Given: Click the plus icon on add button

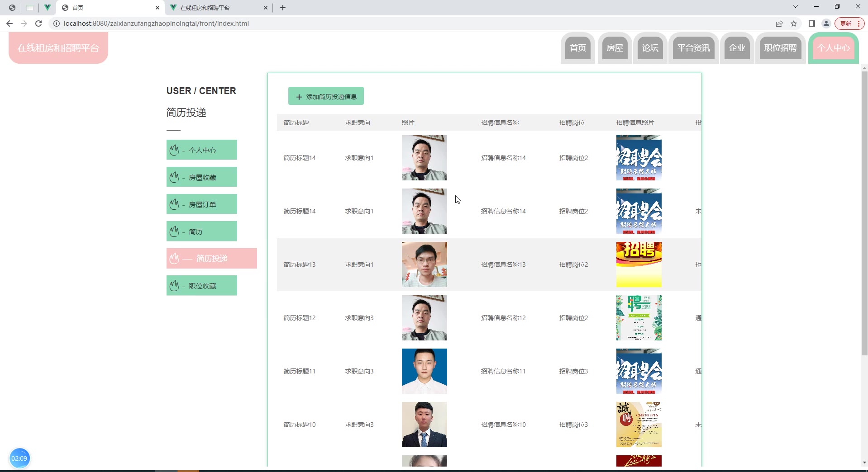Looking at the screenshot, I should click(299, 97).
